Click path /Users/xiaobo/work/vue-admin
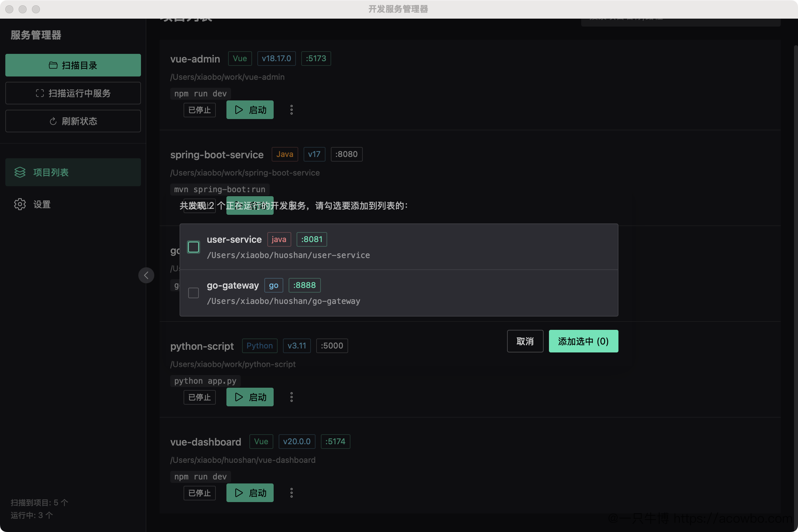Screen dimensions: 798x532 click(x=227, y=77)
